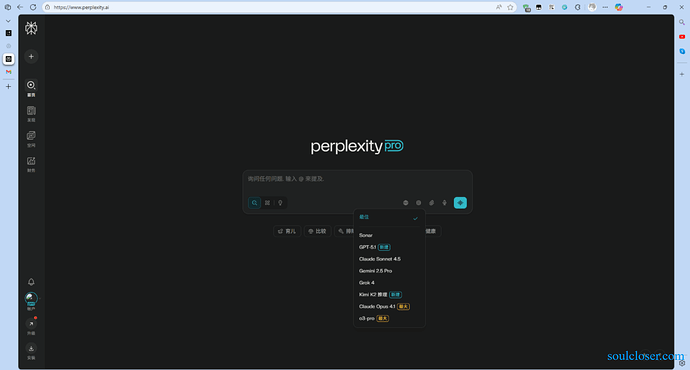
Task: Open the blue Skype icon in the Edge sidebar
Action: (x=682, y=51)
